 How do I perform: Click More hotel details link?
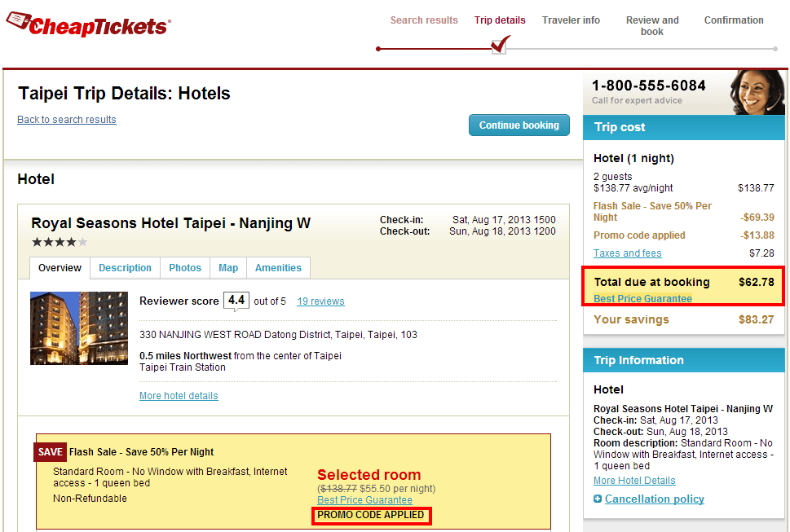(179, 396)
